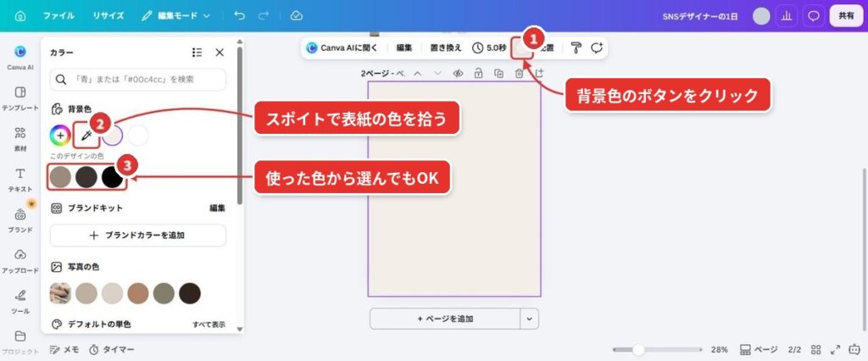
Task: Redo the last action
Action: point(264,16)
